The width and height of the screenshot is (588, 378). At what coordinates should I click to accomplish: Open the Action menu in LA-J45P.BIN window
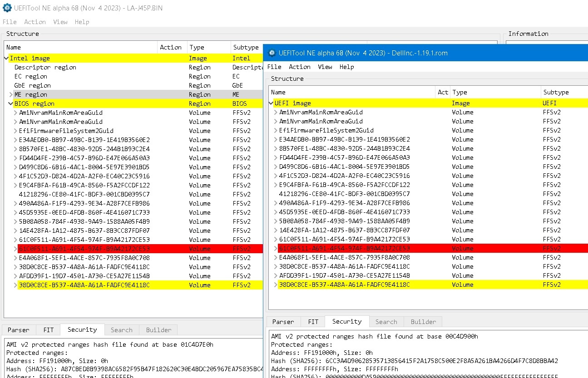[x=35, y=22]
